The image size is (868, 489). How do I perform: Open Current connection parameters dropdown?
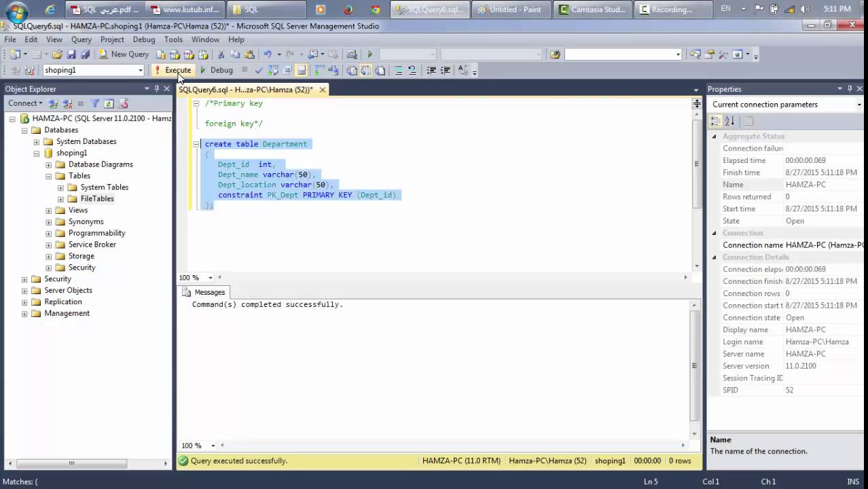[858, 105]
